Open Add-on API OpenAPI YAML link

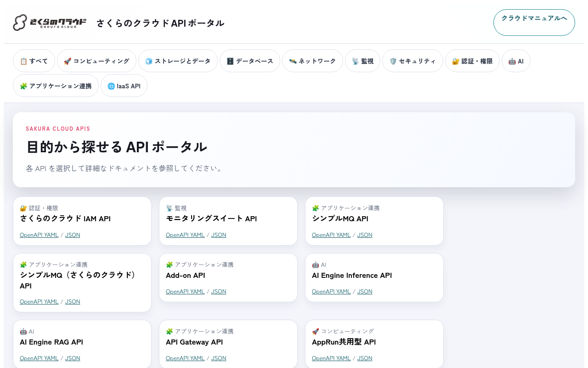click(x=185, y=291)
